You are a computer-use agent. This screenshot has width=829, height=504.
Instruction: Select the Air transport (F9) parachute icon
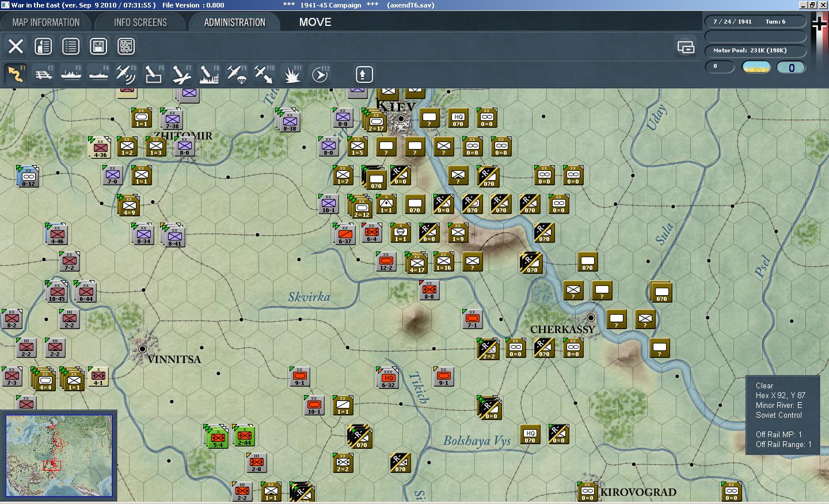(237, 74)
